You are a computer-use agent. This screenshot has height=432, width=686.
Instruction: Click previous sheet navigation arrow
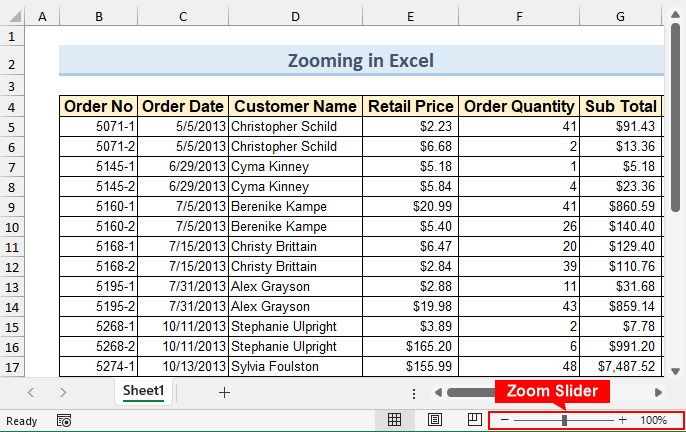[x=31, y=393]
